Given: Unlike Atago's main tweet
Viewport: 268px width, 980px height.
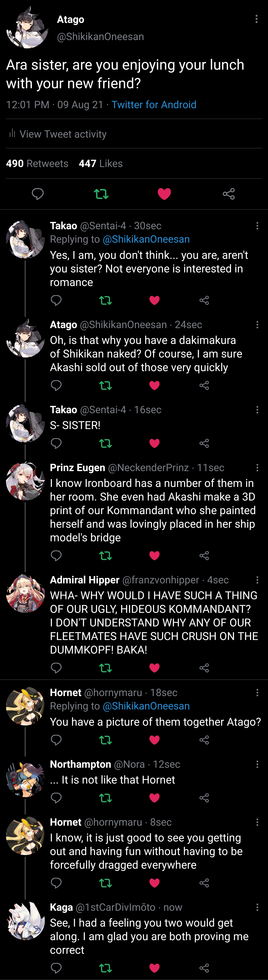Looking at the screenshot, I should 164,194.
